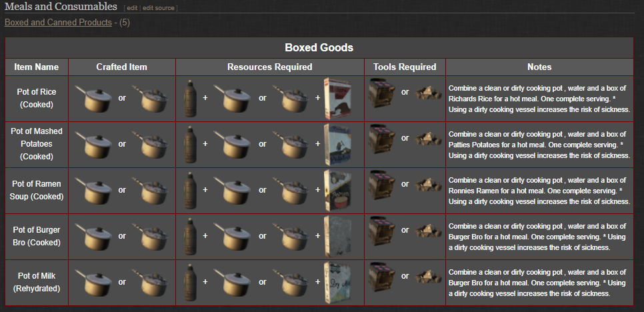The image size is (644, 312).
Task: Open the Boxed and Canned Products link
Action: (58, 22)
